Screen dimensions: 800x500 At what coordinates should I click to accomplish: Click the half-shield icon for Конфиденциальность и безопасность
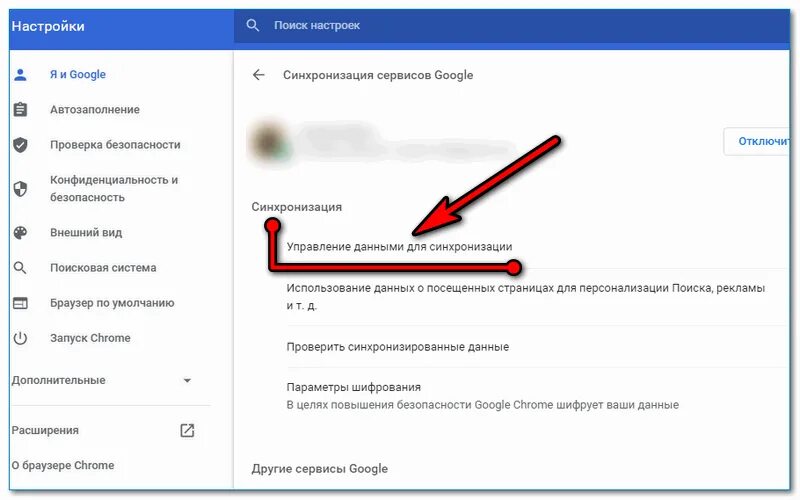(20, 189)
